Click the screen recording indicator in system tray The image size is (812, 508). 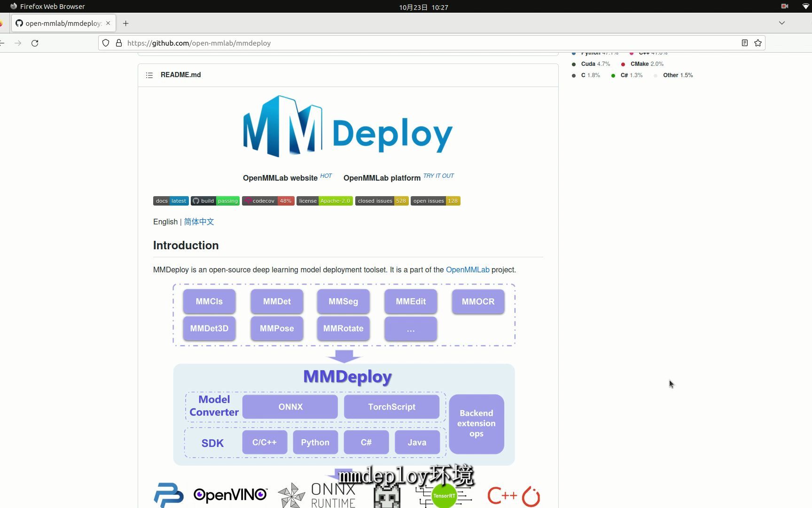(x=784, y=6)
